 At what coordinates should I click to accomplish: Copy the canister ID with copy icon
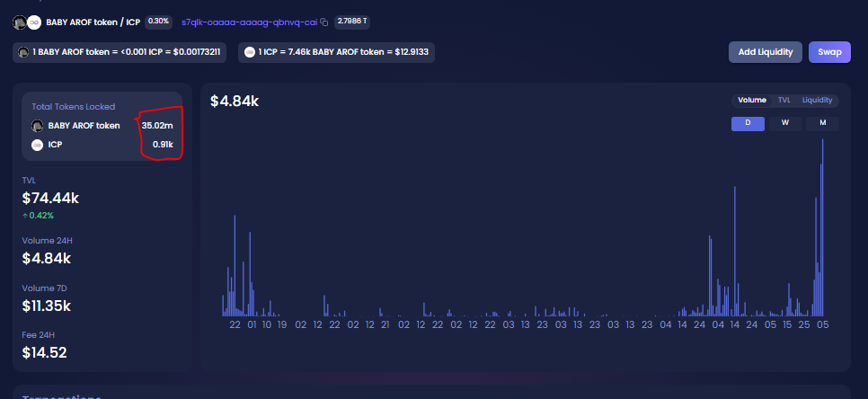click(x=324, y=22)
